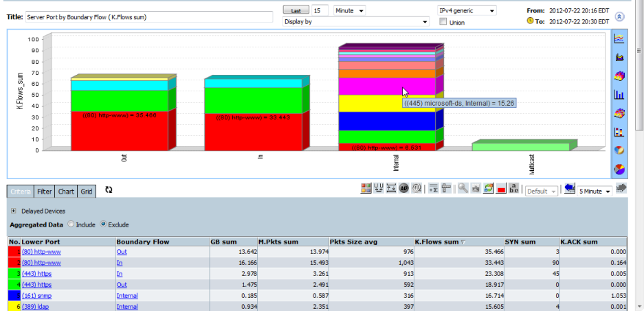The width and height of the screenshot is (644, 311).
Task: Switch to the Chart tab
Action: pyautogui.click(x=66, y=192)
